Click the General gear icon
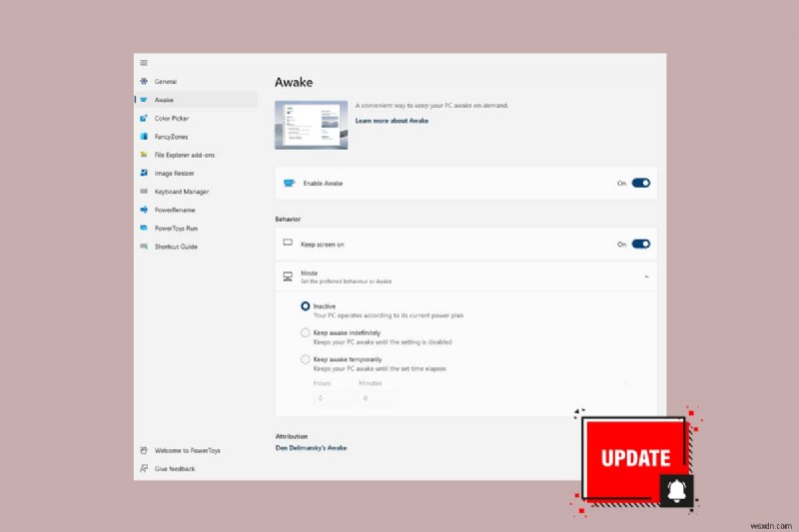The width and height of the screenshot is (799, 532). [144, 81]
